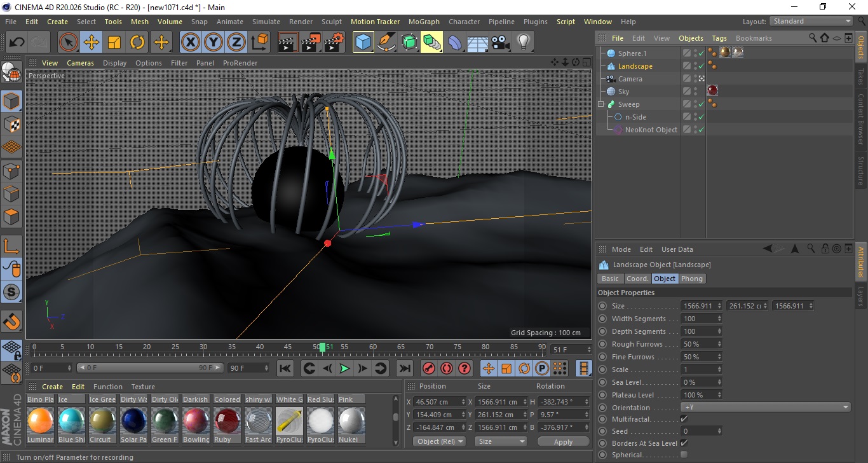
Task: Toggle Y axis lock
Action: [x=214, y=43]
